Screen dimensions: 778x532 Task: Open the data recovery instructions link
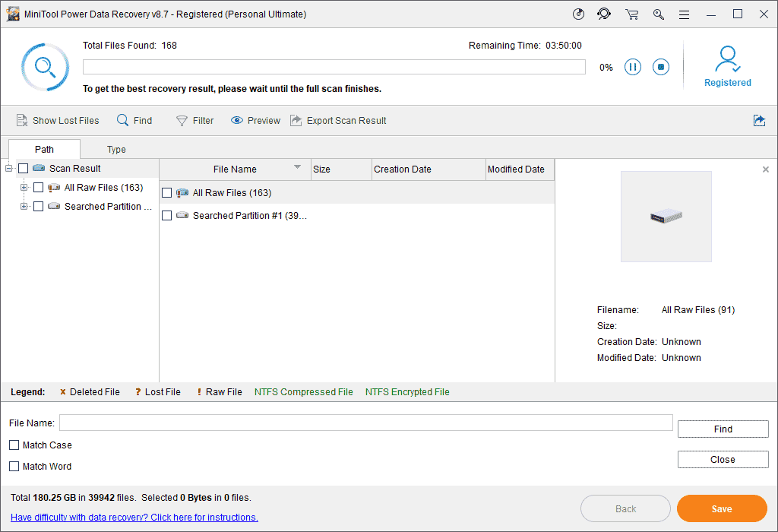point(134,517)
